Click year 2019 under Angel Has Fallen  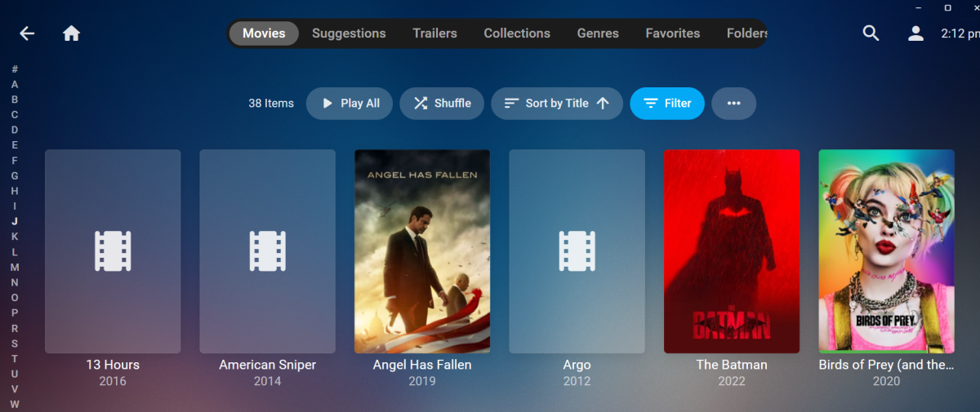click(x=422, y=382)
